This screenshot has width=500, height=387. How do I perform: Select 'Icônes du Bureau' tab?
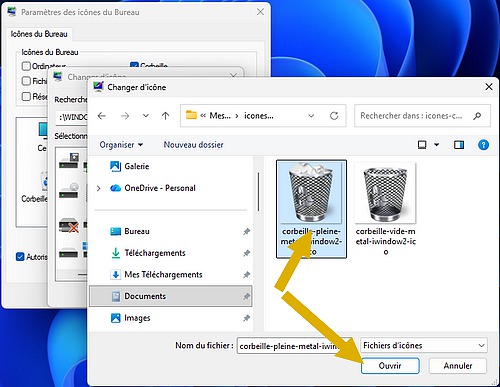coord(39,34)
